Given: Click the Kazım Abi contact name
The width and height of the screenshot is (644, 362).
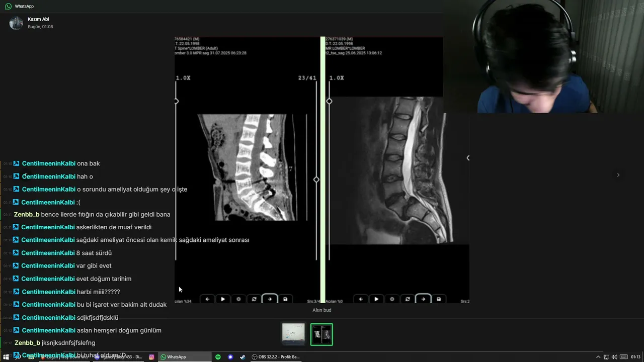Looking at the screenshot, I should pyautogui.click(x=38, y=19).
